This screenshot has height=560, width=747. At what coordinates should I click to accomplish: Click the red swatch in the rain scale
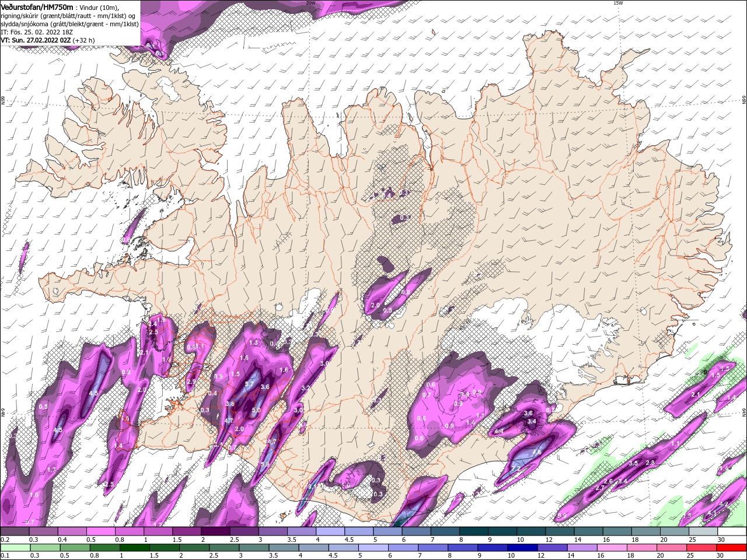click(x=731, y=548)
